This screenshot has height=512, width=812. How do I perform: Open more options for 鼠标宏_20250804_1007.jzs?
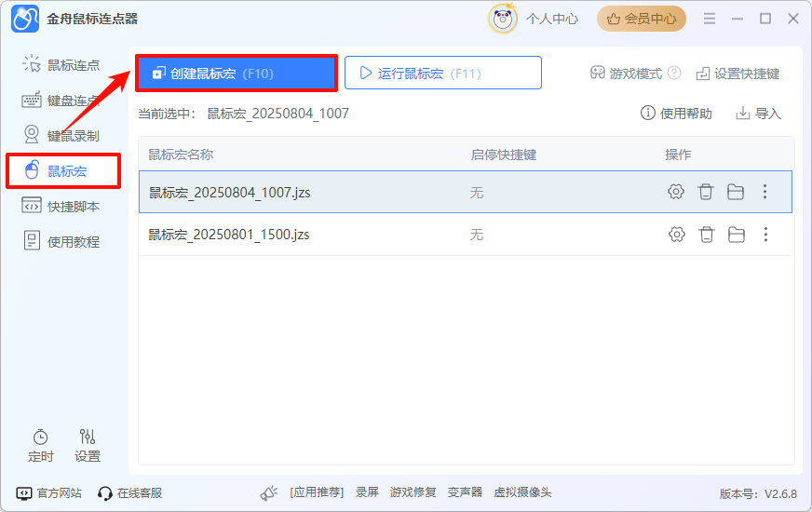pyautogui.click(x=765, y=192)
